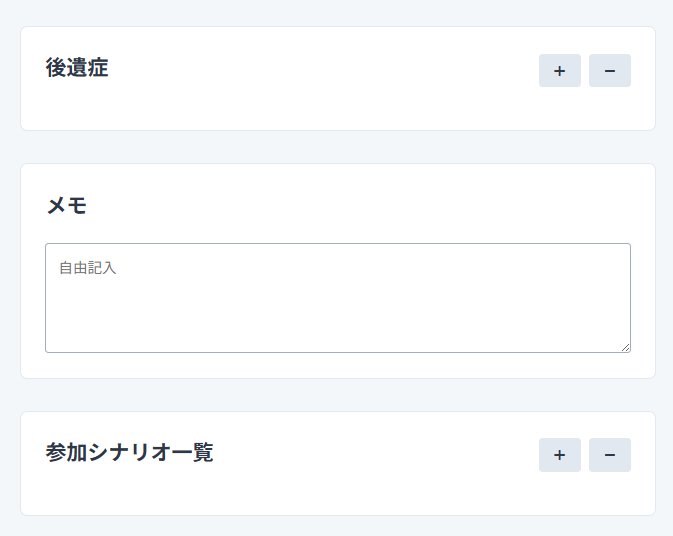The height and width of the screenshot is (536, 673).
Task: Remove a row from 参加シナリオ一覧
Action: (x=609, y=455)
